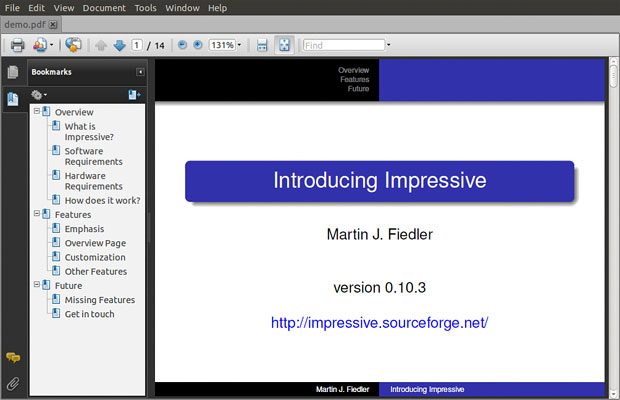Click the document vertical scrollbar handle
Viewport: 620px width, 400px height.
[x=614, y=76]
